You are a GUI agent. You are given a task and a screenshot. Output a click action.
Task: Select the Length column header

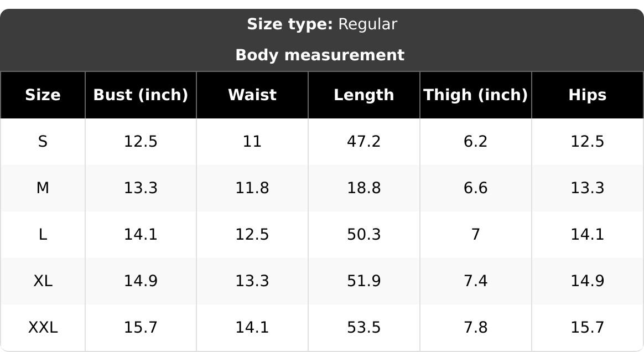coord(364,95)
